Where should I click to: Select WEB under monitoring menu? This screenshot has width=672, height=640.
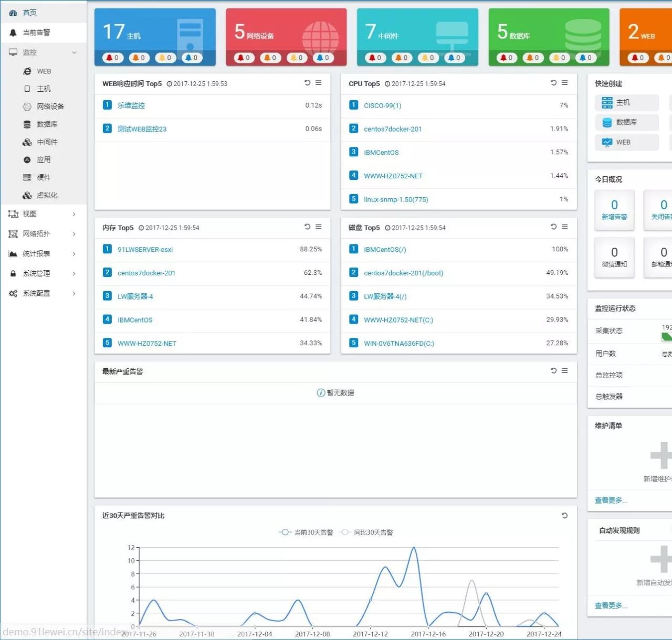tap(44, 71)
